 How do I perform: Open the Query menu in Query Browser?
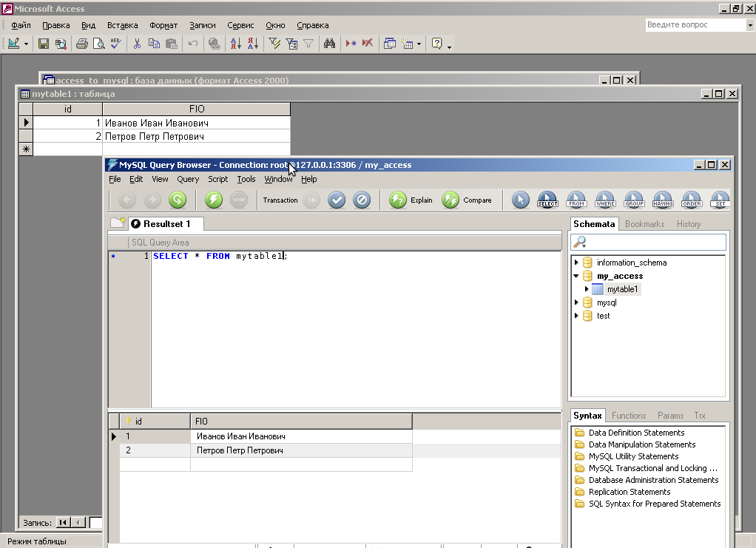click(188, 179)
